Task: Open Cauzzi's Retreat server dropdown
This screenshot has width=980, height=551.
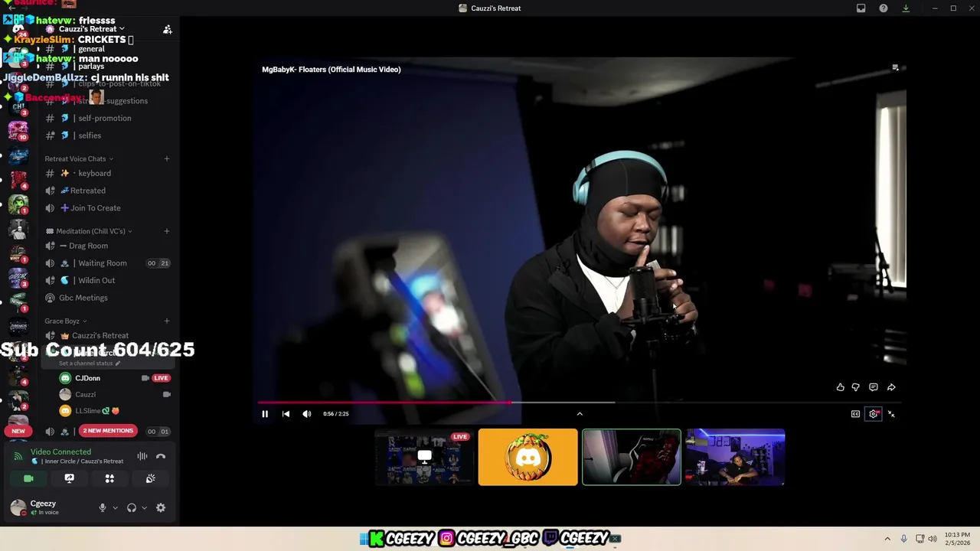Action: (92, 29)
